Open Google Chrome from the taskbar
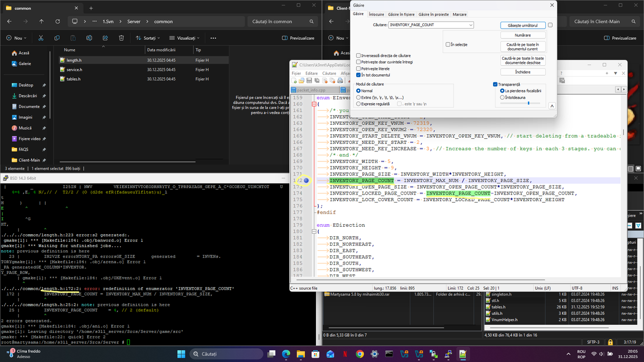The image size is (644, 362). click(x=360, y=354)
